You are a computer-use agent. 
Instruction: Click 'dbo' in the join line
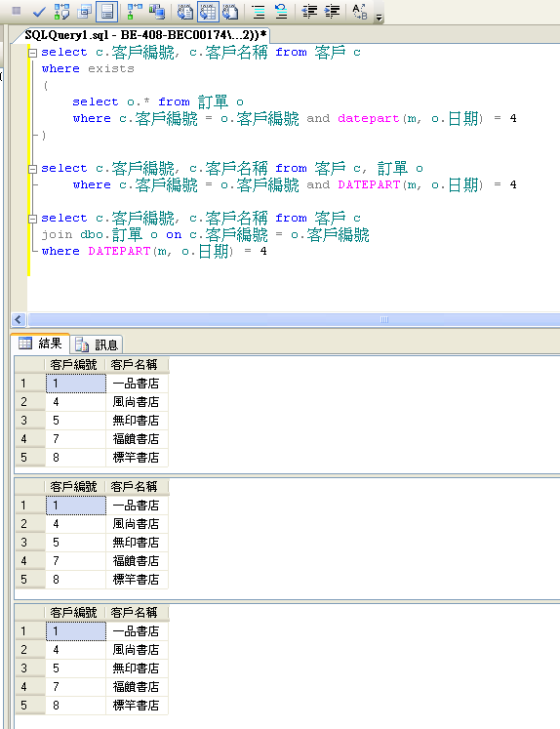pos(92,235)
